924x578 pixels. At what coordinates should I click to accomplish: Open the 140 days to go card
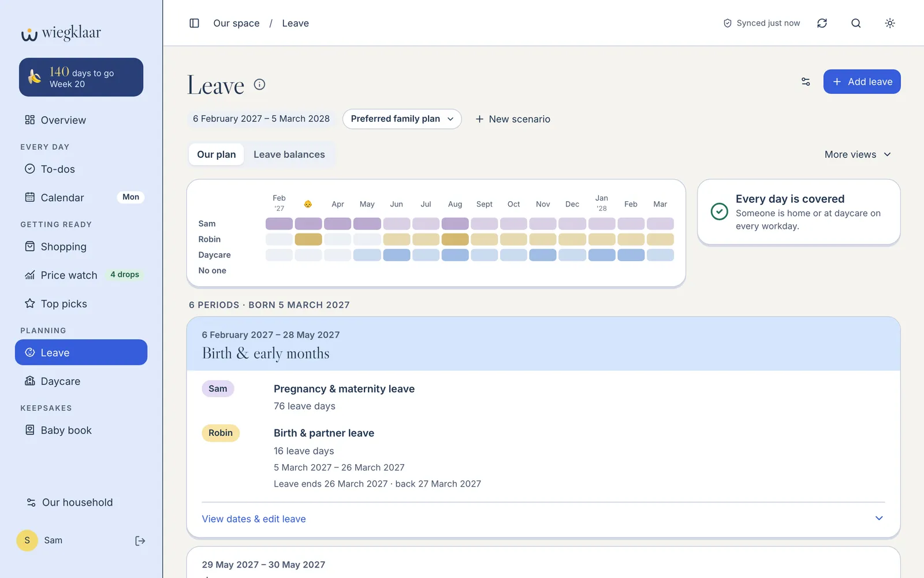tap(81, 77)
